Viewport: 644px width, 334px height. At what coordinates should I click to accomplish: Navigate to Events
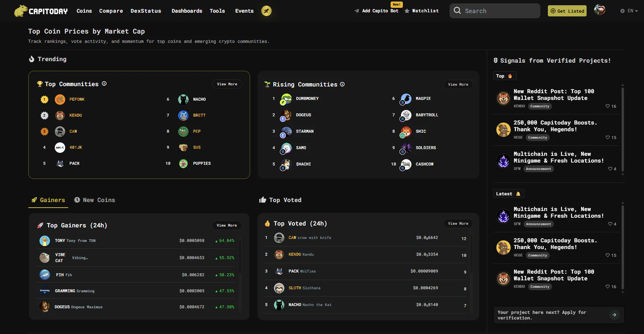[244, 11]
